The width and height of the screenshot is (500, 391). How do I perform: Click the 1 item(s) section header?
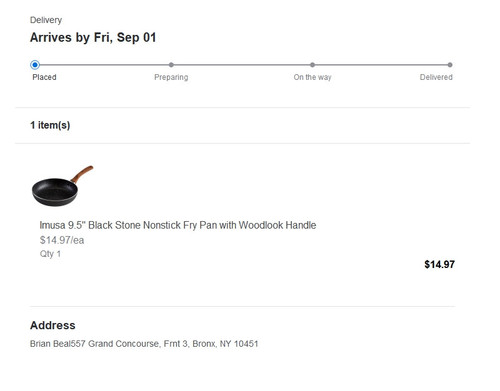coord(50,125)
